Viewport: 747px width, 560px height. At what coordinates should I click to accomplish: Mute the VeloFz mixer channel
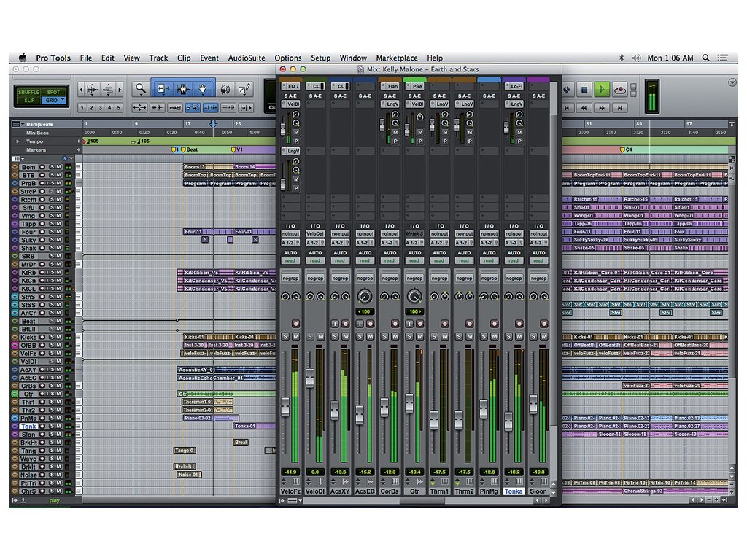[x=296, y=337]
